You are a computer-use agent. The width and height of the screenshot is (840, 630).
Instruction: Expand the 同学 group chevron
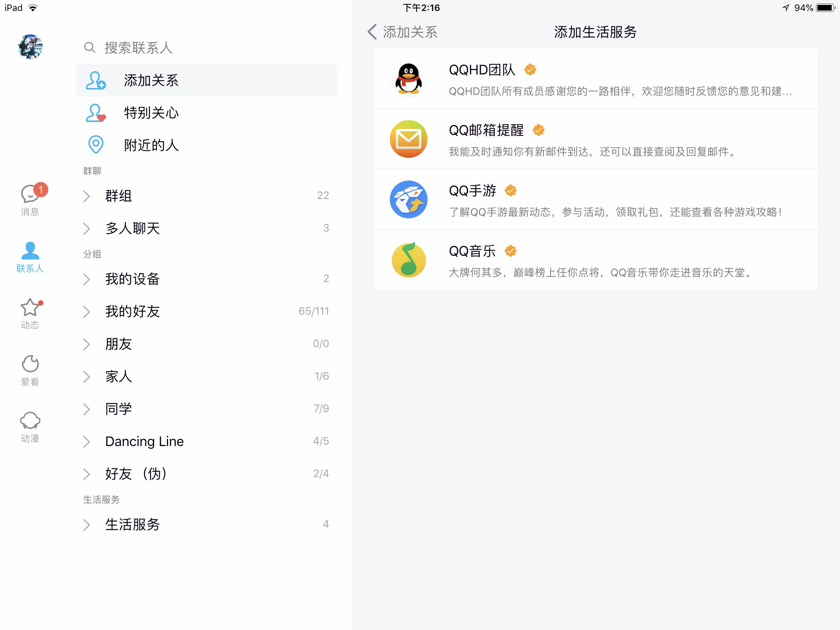[86, 409]
